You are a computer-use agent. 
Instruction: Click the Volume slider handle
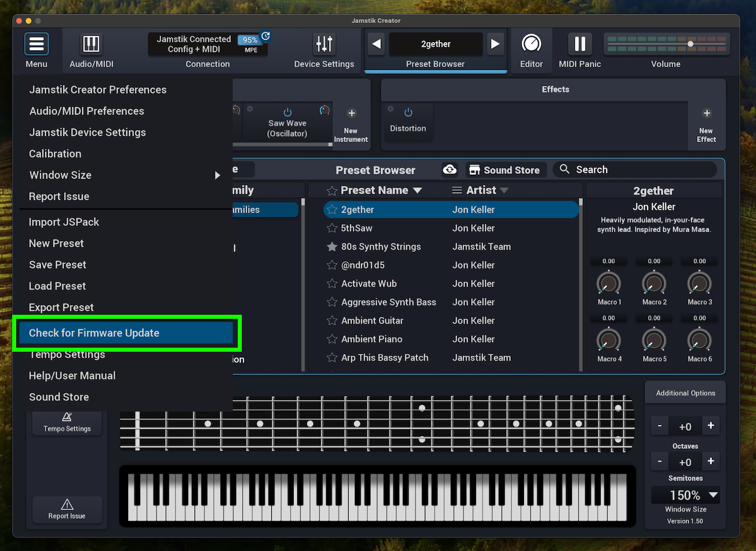690,44
